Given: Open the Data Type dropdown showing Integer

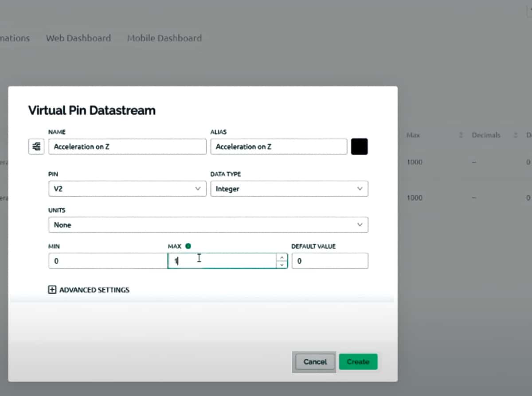Looking at the screenshot, I should (x=289, y=189).
